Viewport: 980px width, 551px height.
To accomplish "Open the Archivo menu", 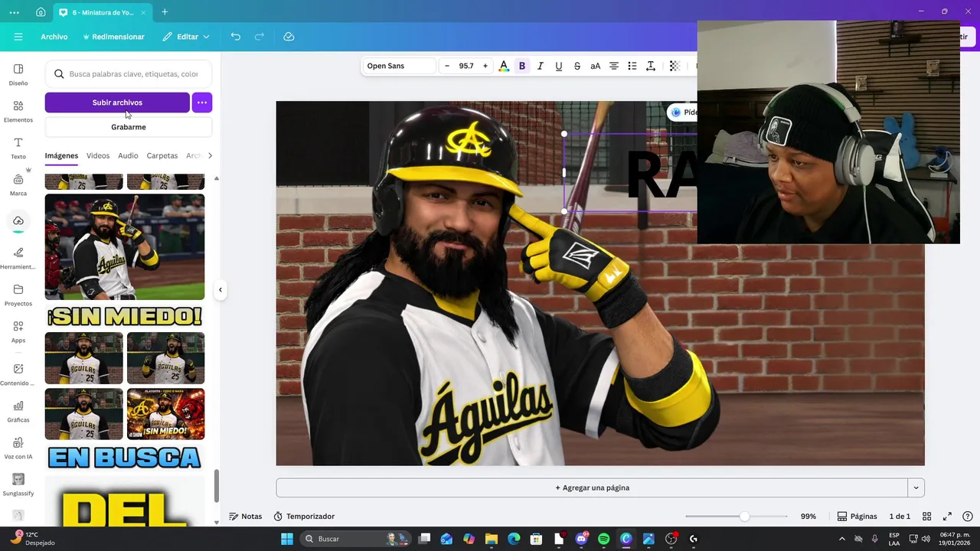I will (54, 37).
